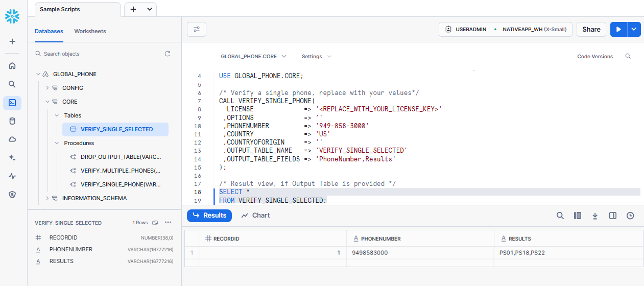This screenshot has width=644, height=286.
Task: Search within the code editor
Action: pyautogui.click(x=628, y=56)
